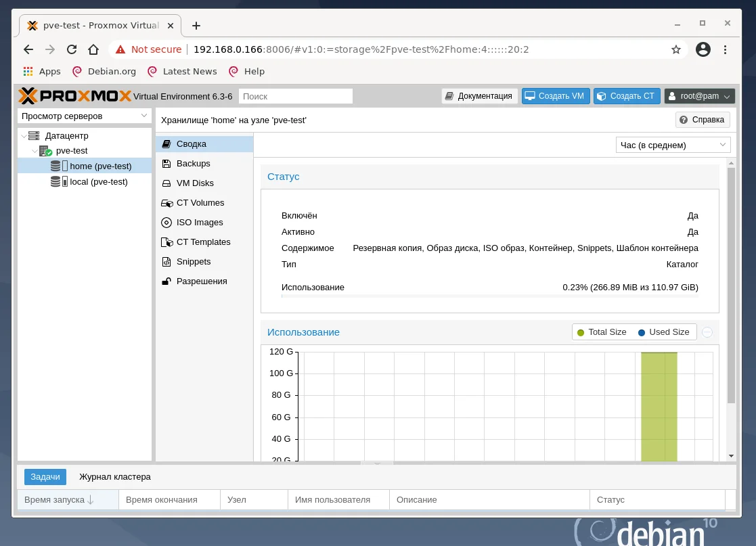Viewport: 756px width, 546px height.
Task: Switch to Журнал кластера tab
Action: point(115,476)
